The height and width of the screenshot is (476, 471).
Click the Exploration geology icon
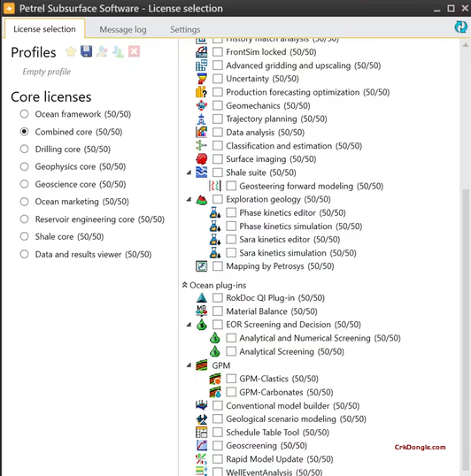(x=201, y=199)
